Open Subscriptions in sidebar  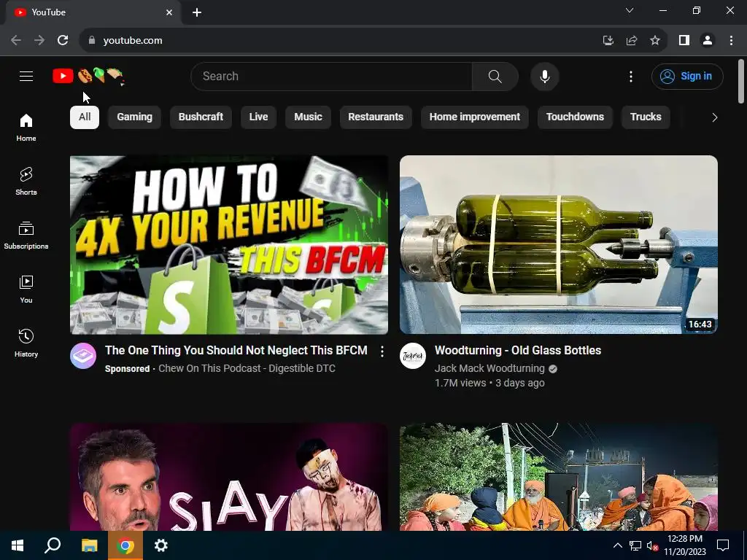point(26,236)
